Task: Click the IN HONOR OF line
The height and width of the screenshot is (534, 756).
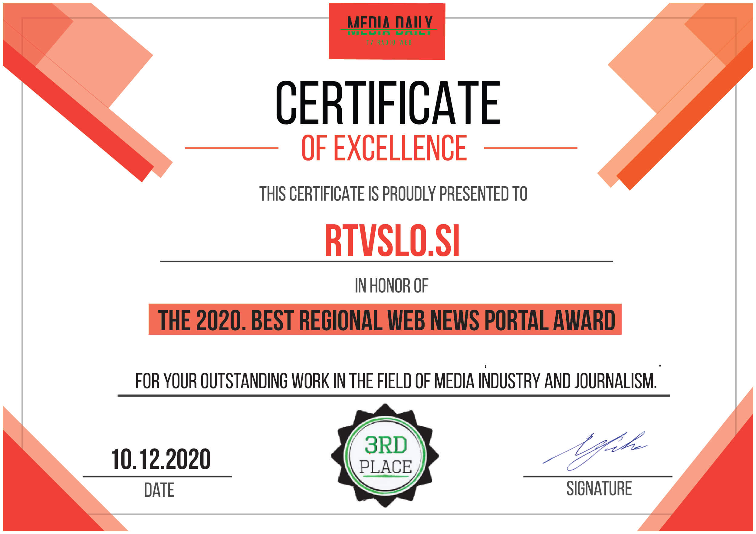Action: (391, 285)
